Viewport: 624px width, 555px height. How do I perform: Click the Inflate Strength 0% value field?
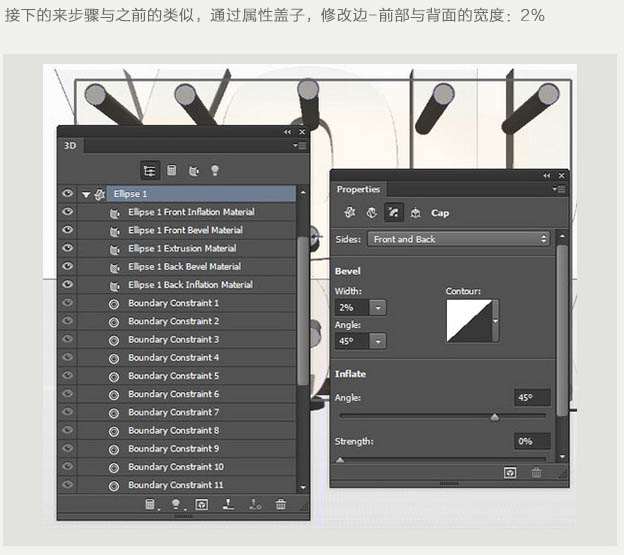532,441
